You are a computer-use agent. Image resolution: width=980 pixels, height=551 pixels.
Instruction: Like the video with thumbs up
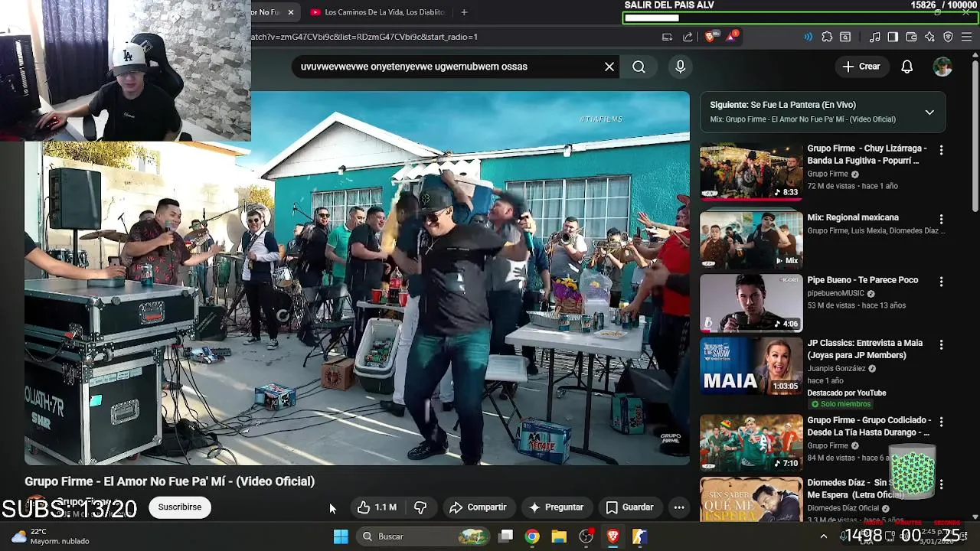[x=377, y=507]
